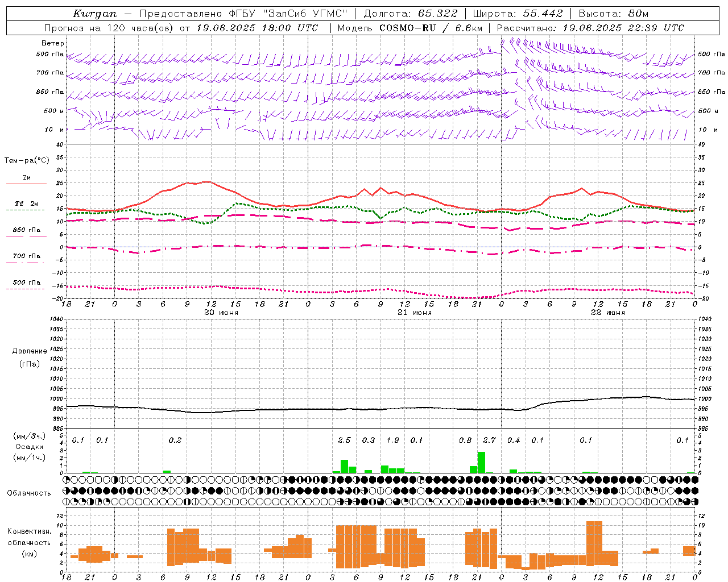
Task: Click the "Давление" pressure panel label
Action: [x=30, y=351]
